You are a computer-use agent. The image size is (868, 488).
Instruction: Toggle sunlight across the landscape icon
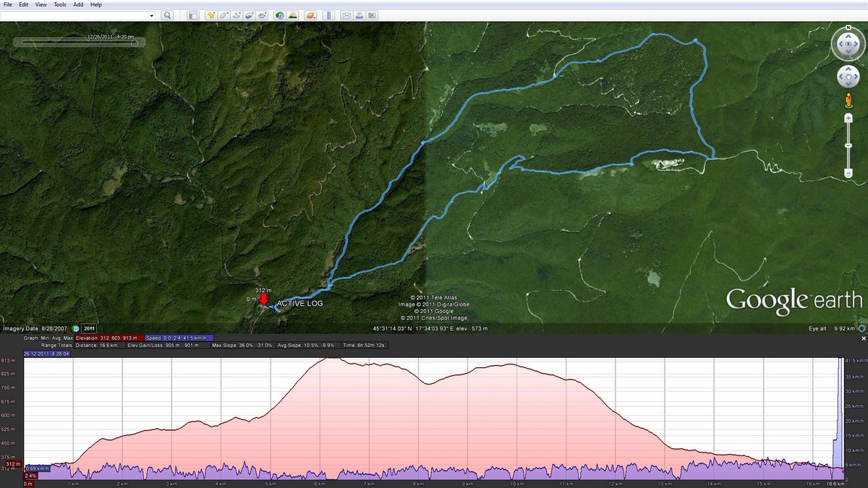pos(292,14)
